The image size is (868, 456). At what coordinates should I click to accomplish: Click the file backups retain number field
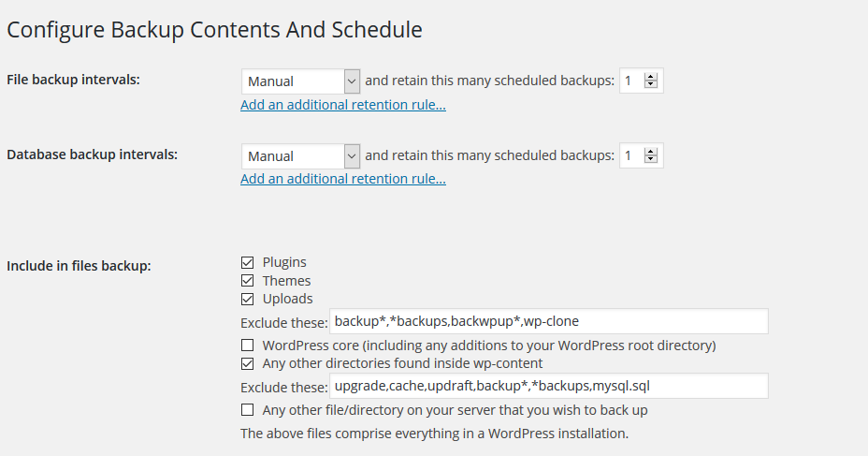[x=631, y=81]
